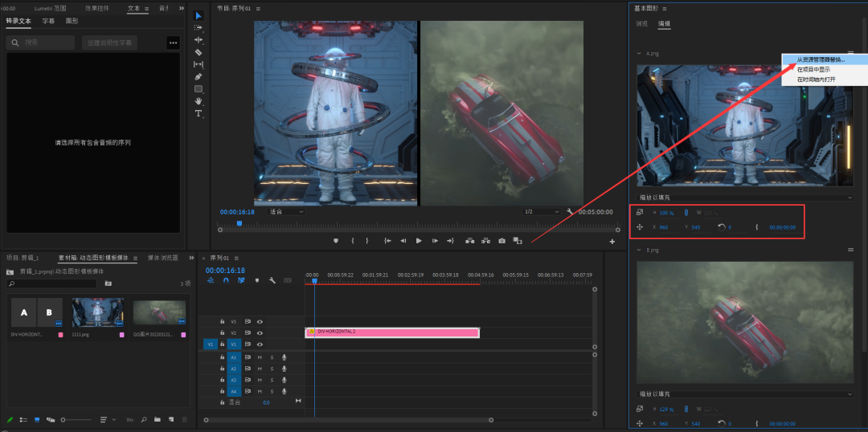Click the Mark In bracket button
Viewport: 868px width, 432px height.
(x=353, y=241)
